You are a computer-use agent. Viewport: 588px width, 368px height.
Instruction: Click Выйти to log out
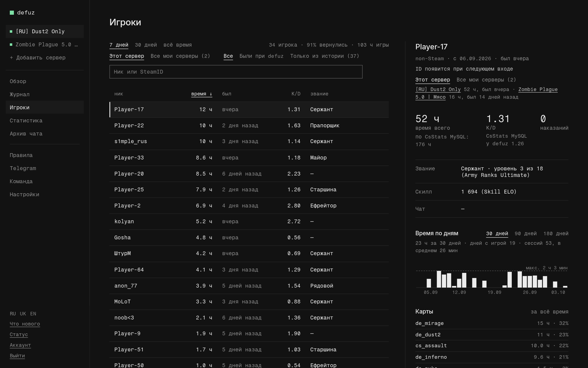17,356
